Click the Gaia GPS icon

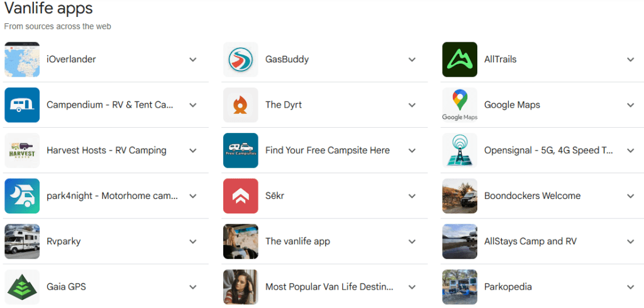point(22,287)
